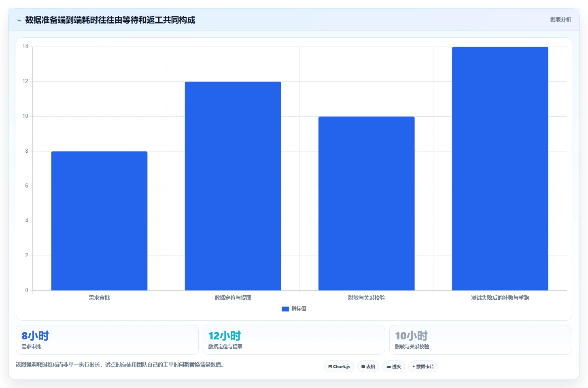Select the 需求审批 bar in chart
The width and height of the screenshot is (588, 388).
pos(99,221)
